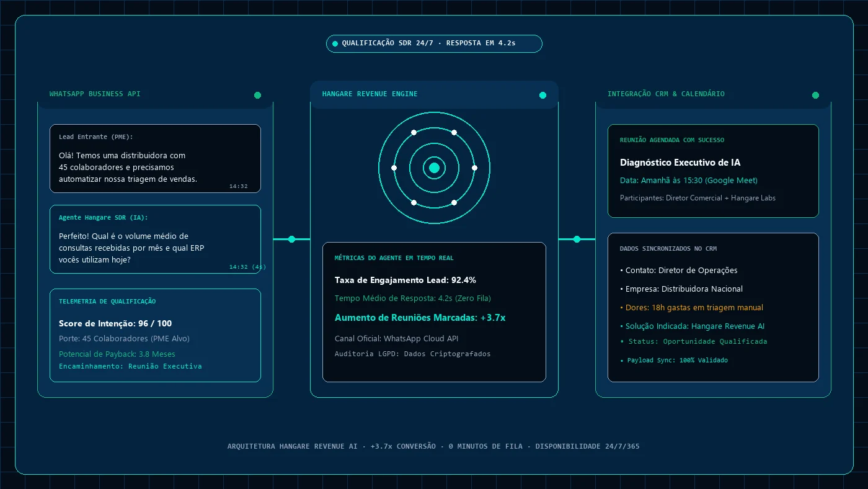Click the connector node between the Engine and CRM panels
Screen dimensions: 868x489
pos(577,239)
